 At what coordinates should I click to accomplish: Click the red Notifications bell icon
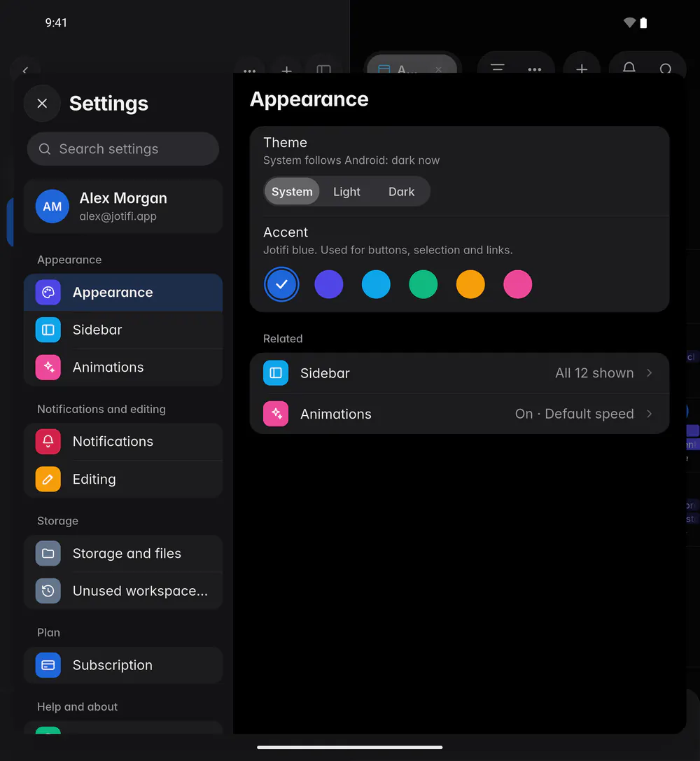(x=48, y=441)
